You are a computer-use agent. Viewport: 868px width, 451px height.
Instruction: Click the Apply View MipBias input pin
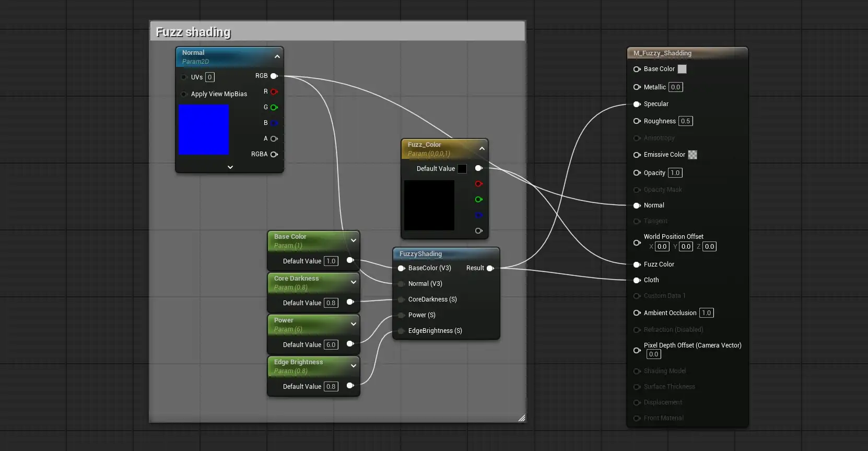[x=184, y=94]
